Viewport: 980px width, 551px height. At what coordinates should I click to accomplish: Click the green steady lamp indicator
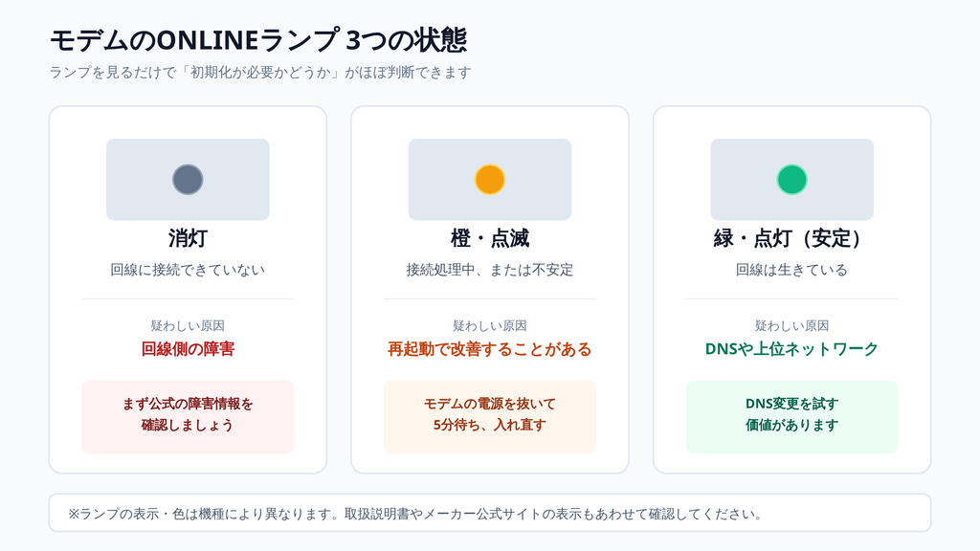[x=791, y=179]
